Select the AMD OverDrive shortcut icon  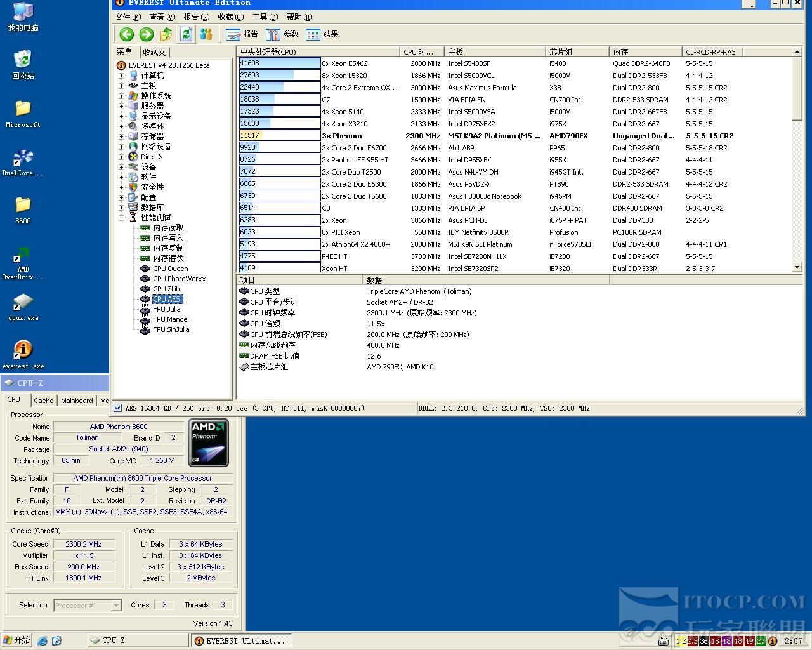click(23, 263)
